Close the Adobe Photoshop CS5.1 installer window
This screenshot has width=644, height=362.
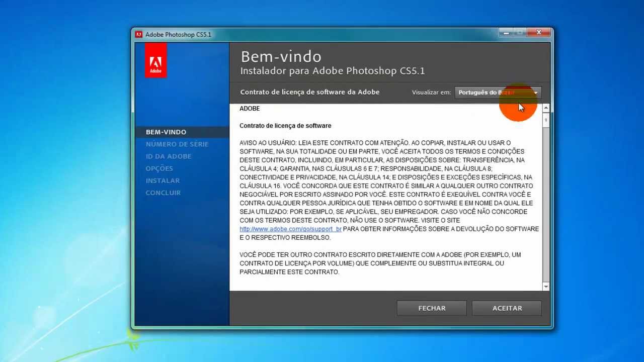pos(539,33)
